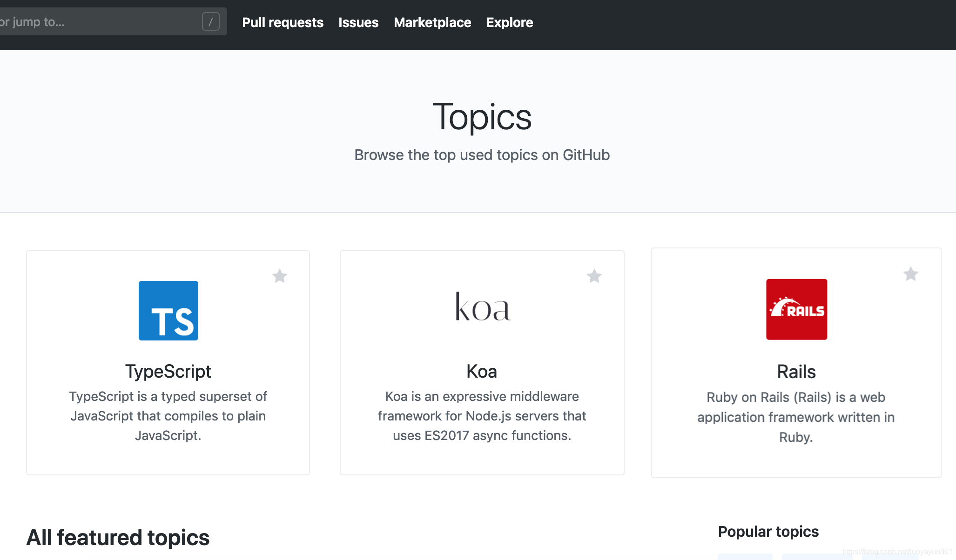Image resolution: width=956 pixels, height=560 pixels.
Task: Star the TypeScript topic
Action: coord(280,276)
